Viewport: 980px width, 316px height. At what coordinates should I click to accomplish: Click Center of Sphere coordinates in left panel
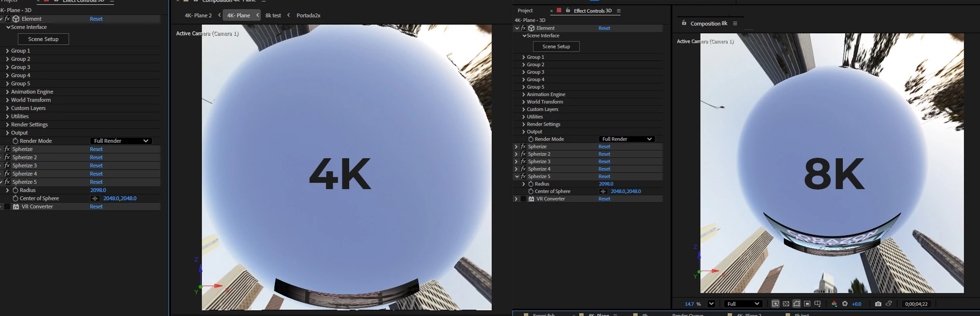(x=120, y=198)
